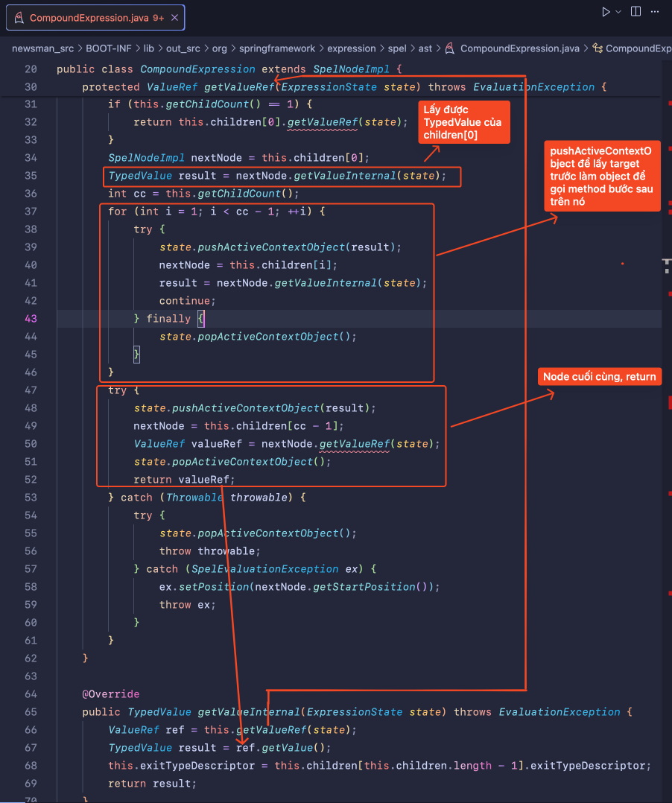The height and width of the screenshot is (803, 672).
Task: Click the CompoundExpression.java breadcrumb file name
Action: 519,48
